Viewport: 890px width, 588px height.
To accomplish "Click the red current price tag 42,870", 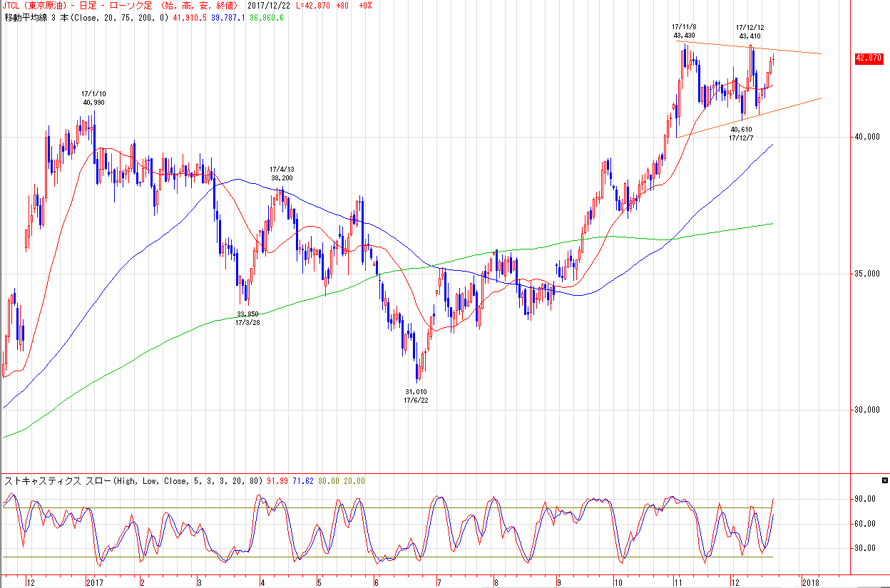I will 869,58.
